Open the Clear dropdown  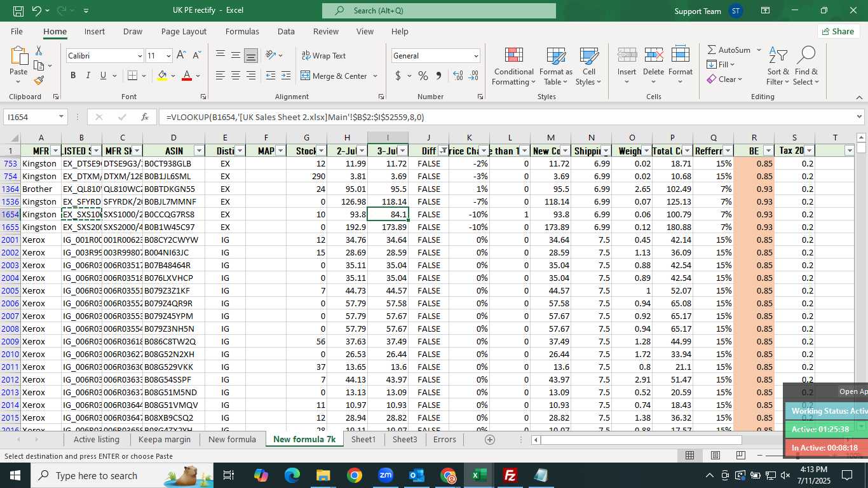pos(724,79)
